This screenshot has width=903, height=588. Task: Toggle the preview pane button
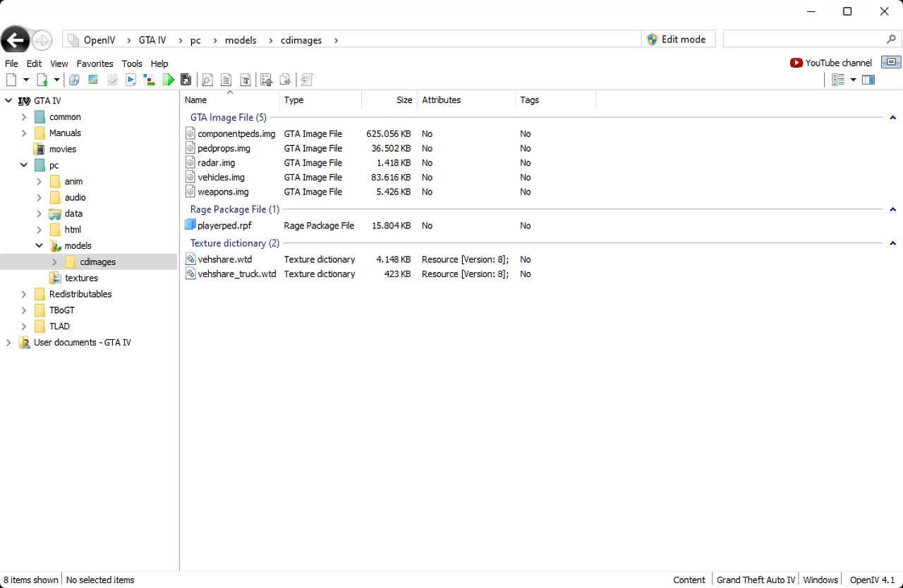pos(868,80)
